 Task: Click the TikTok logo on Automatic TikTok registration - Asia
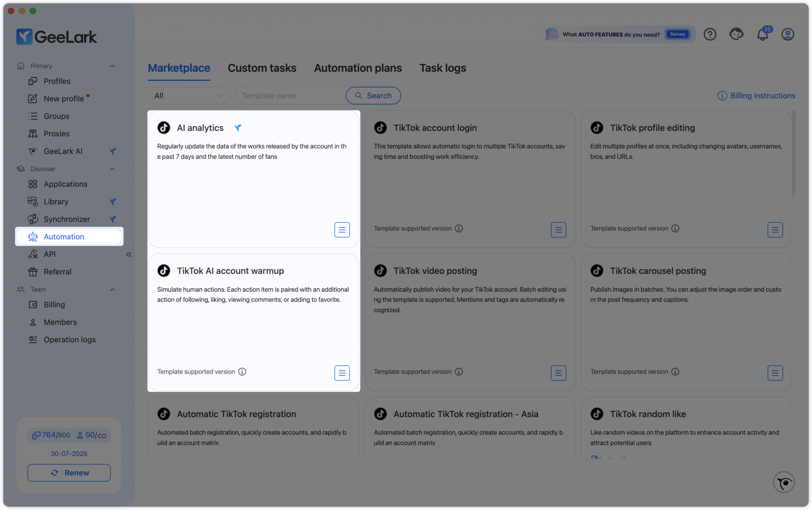380,414
